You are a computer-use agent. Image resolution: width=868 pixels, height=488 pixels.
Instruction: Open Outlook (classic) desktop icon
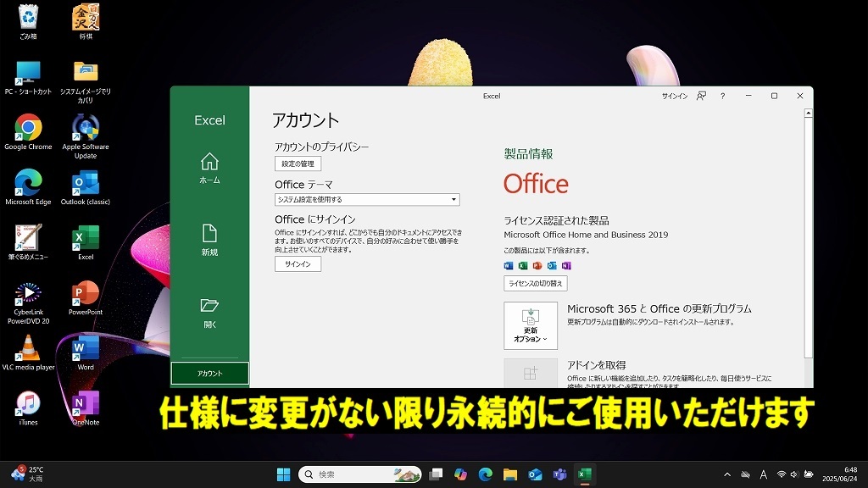click(86, 187)
